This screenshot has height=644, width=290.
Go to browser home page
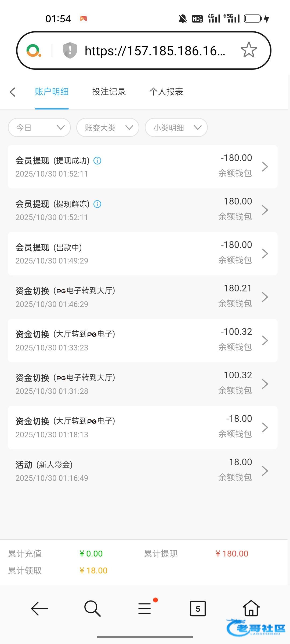click(251, 608)
